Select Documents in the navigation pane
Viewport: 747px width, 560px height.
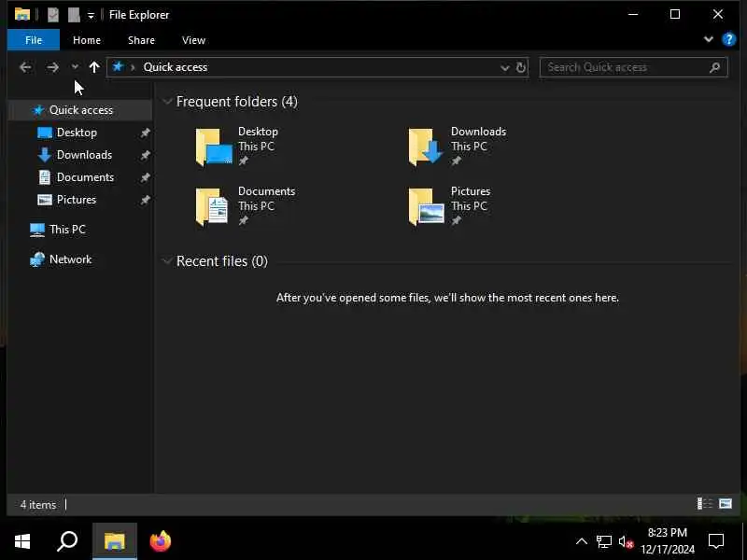click(85, 177)
